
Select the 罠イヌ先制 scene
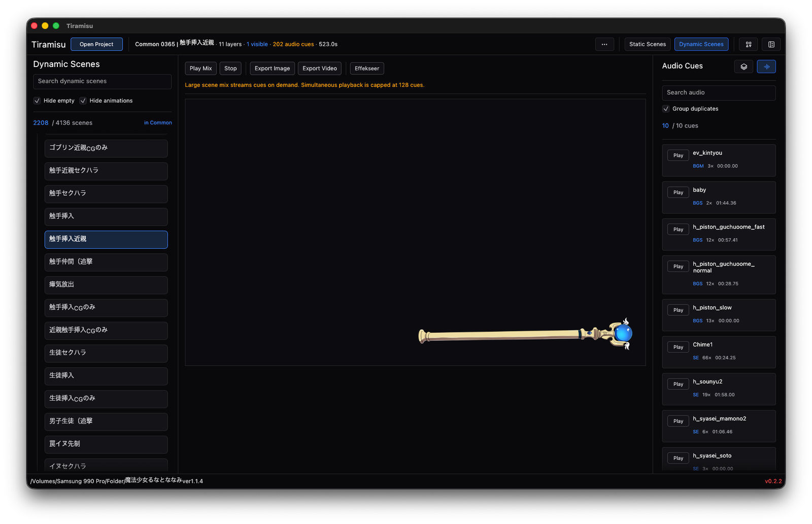[106, 444]
